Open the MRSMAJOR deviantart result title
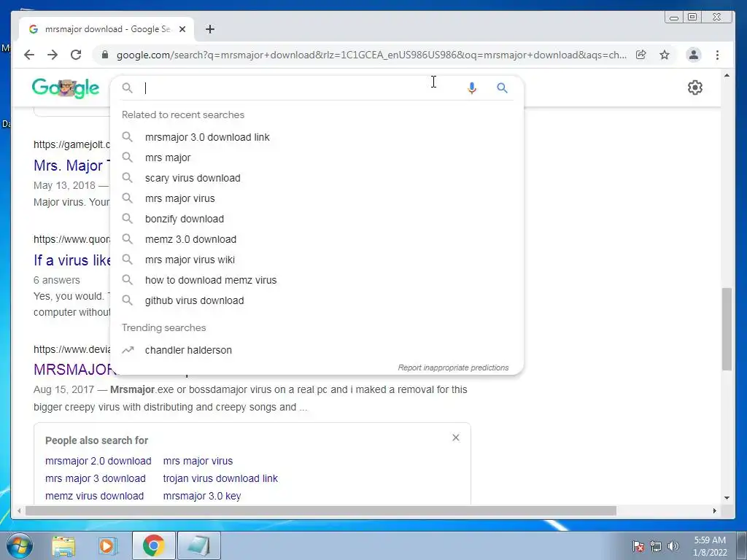 click(74, 369)
